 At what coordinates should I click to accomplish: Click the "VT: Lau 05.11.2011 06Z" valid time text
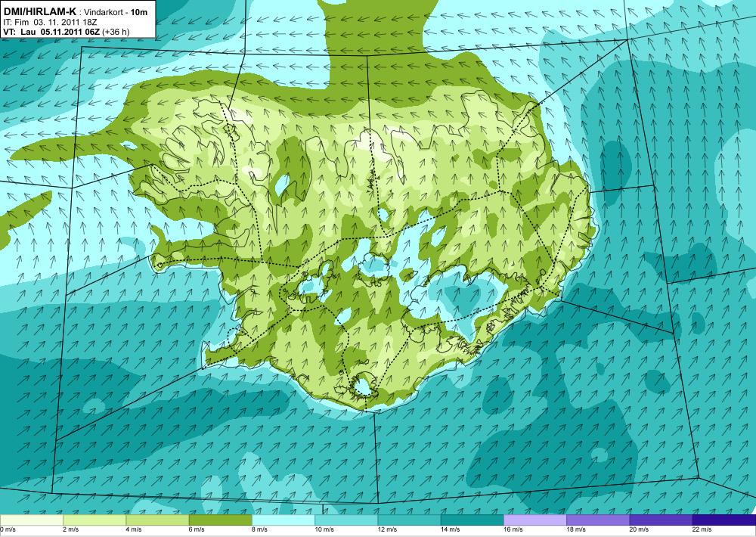coord(51,32)
